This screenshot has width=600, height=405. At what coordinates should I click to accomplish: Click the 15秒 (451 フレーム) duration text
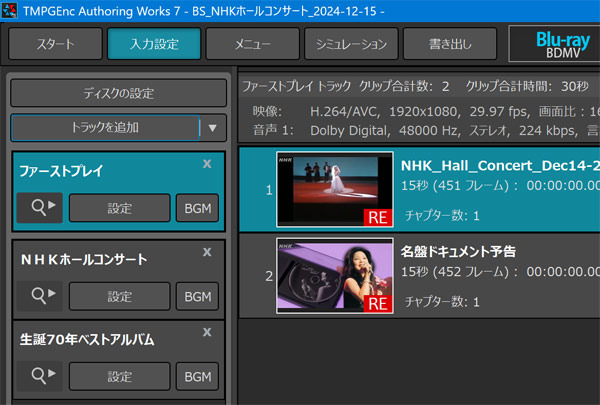pyautogui.click(x=459, y=186)
